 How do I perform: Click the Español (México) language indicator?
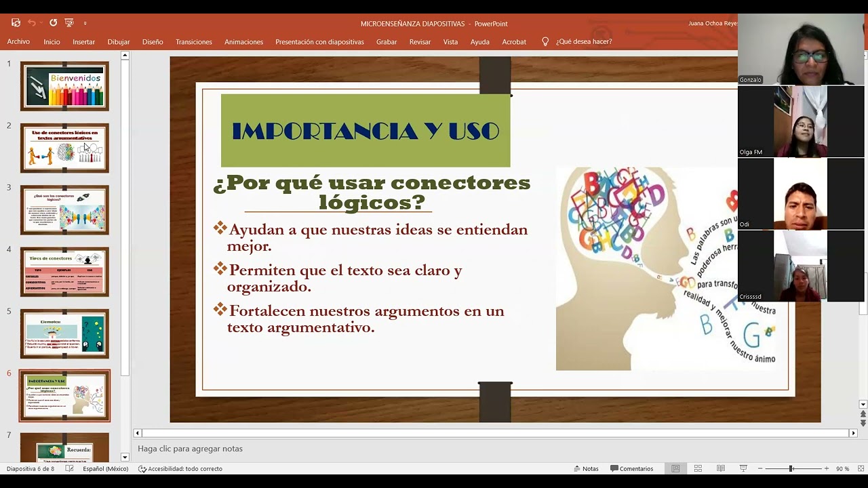pyautogui.click(x=105, y=468)
